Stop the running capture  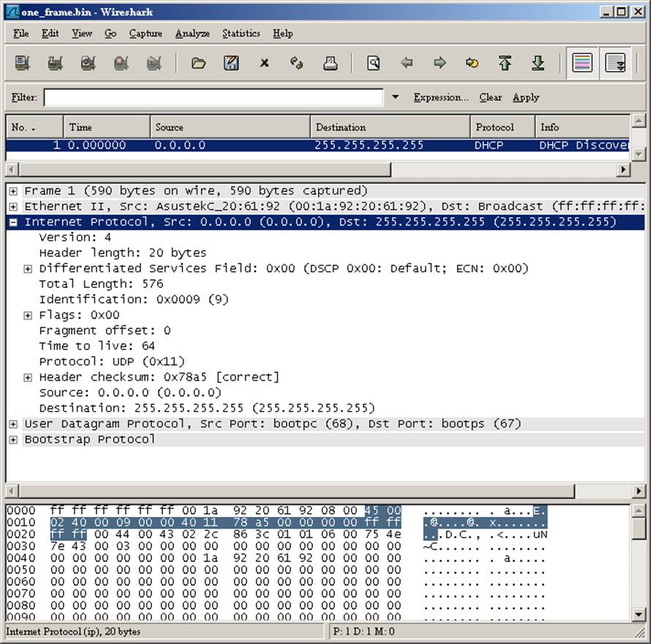coord(121,63)
